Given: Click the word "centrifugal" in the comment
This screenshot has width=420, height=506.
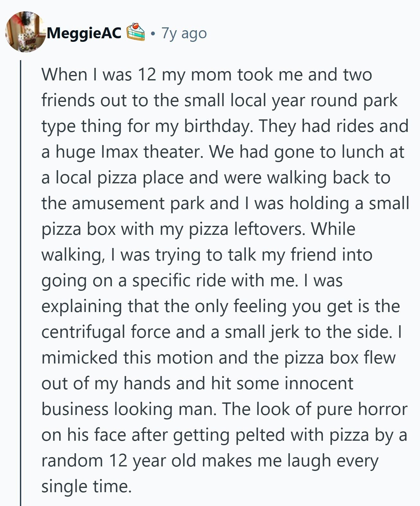Looking at the screenshot, I should [83, 332].
